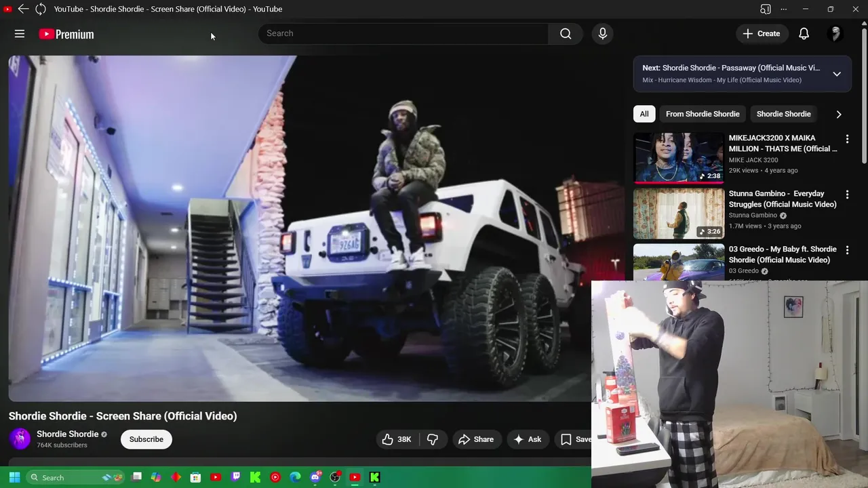The image size is (868, 488).
Task: Show more filter chips with right arrow
Action: coord(839,114)
